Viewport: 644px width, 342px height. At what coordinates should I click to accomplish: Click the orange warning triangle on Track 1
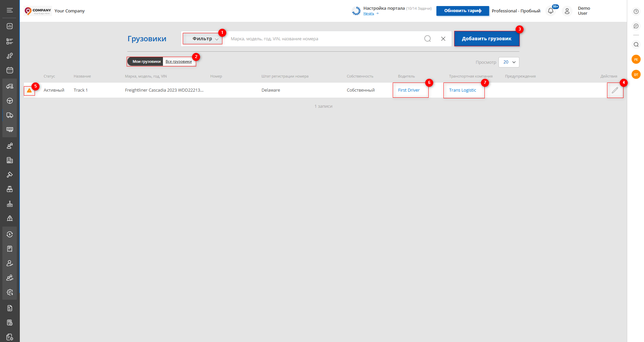(29, 90)
